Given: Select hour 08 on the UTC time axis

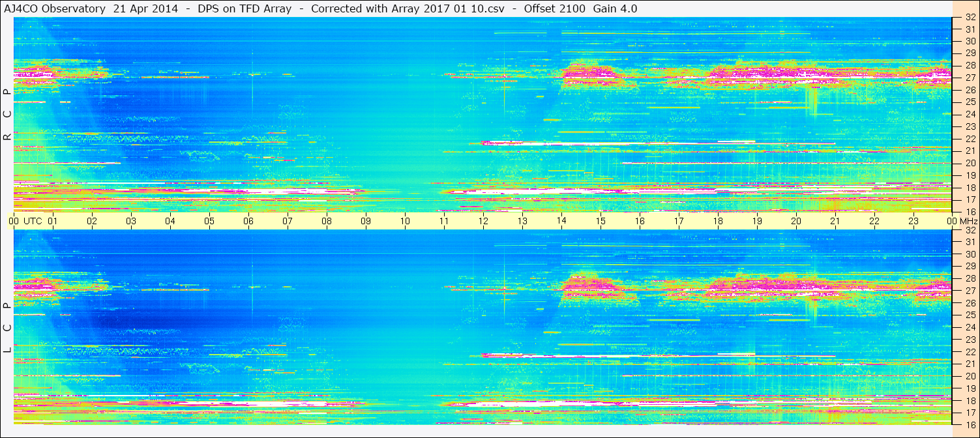Looking at the screenshot, I should (x=327, y=221).
